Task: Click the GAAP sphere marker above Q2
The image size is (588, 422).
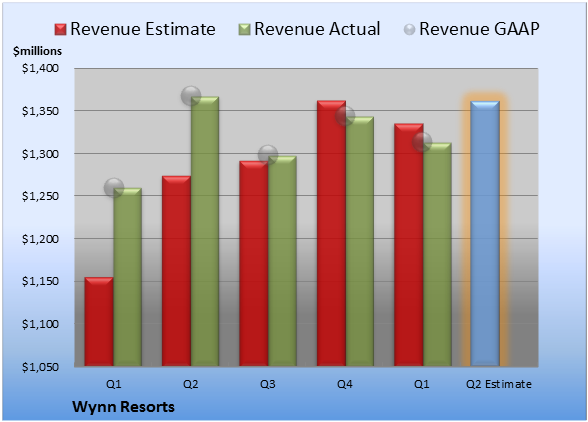Action: click(191, 96)
